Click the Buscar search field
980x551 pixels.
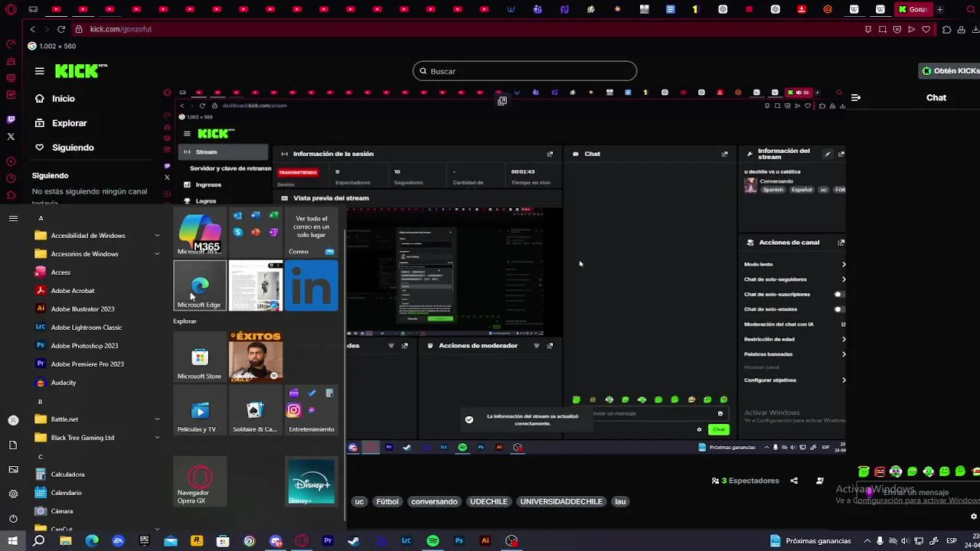(524, 71)
